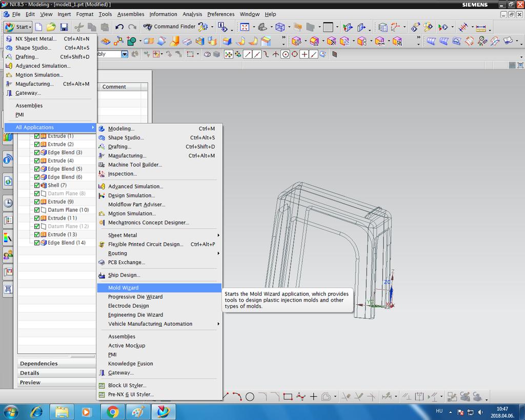
Task: Expand Vehicle Manufacturing Automation submenu
Action: coord(159,324)
